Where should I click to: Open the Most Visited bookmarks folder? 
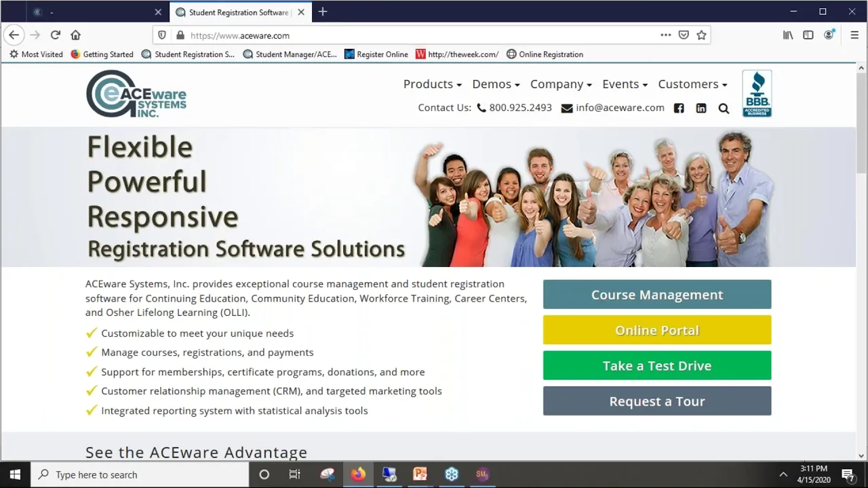[x=36, y=54]
